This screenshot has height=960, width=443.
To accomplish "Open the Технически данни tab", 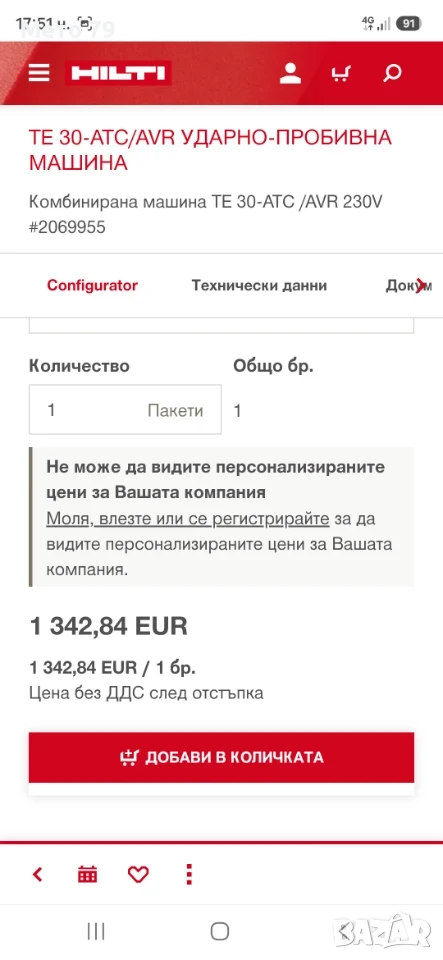I will click(259, 285).
